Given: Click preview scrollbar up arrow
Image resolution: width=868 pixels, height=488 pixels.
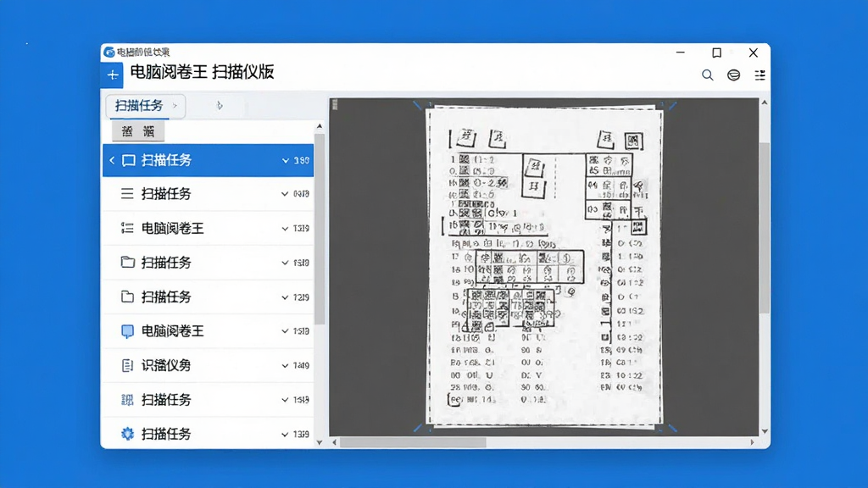Looking at the screenshot, I should pos(765,103).
